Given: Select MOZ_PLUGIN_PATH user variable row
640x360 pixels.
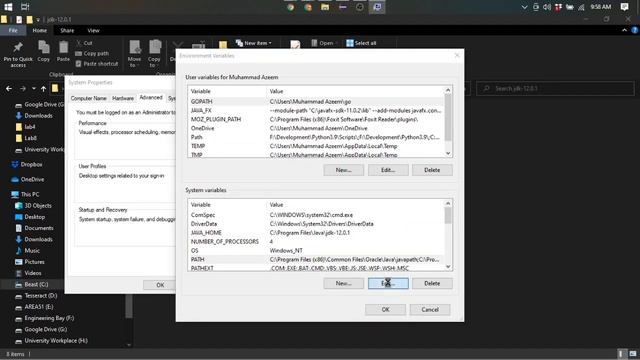Looking at the screenshot, I should [x=316, y=120].
